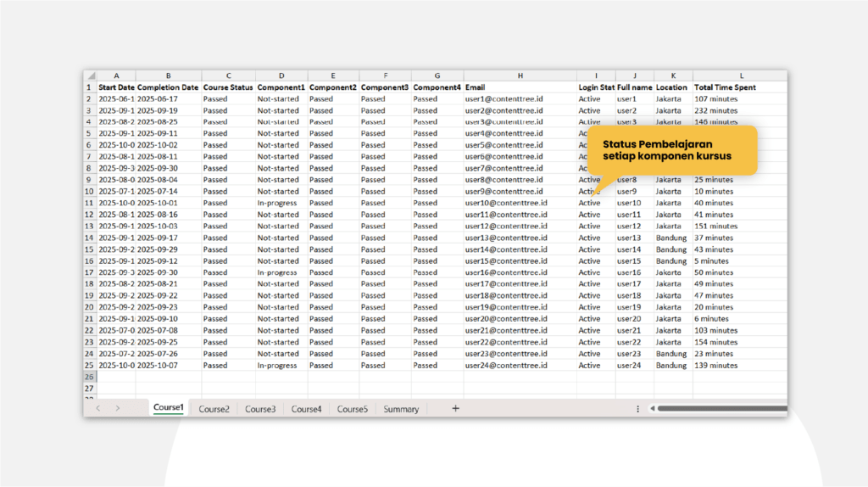Select the 'user22' full name cell
This screenshot has height=487, width=868.
634,342
